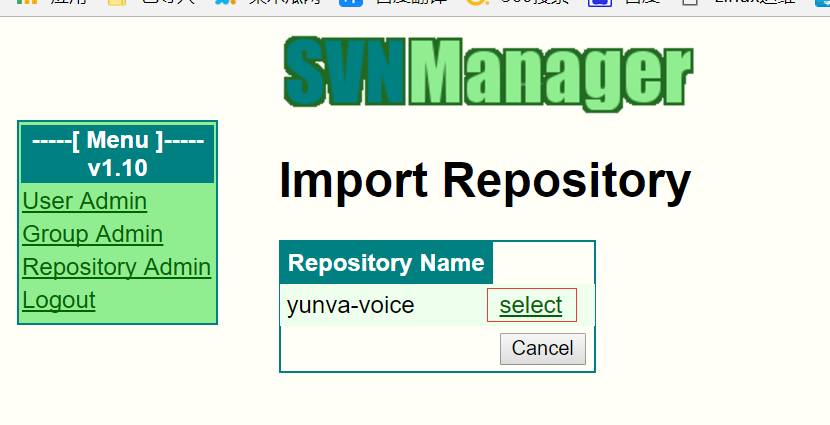This screenshot has height=425, width=830.
Task: Cancel the repository import
Action: click(543, 349)
